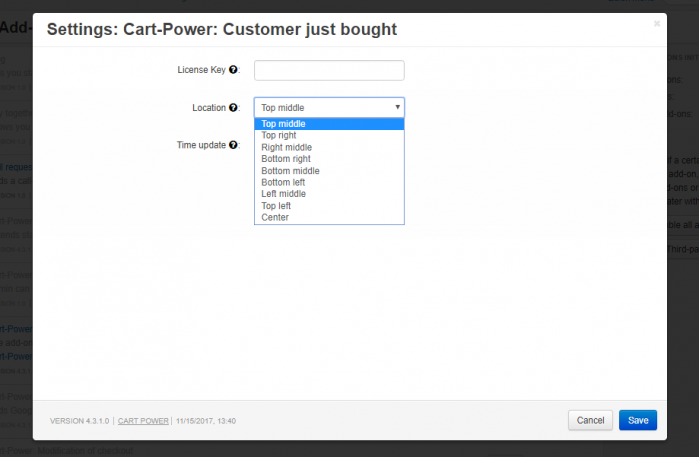
Task: Close the settings dialog with X
Action: click(x=657, y=23)
